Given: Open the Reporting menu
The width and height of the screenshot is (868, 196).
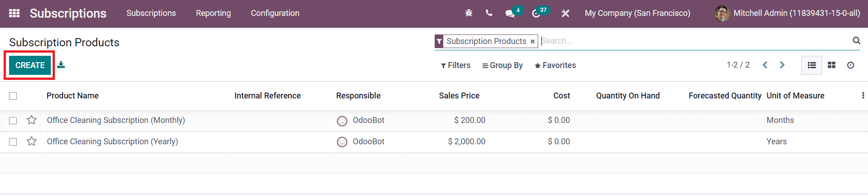Looking at the screenshot, I should (213, 13).
